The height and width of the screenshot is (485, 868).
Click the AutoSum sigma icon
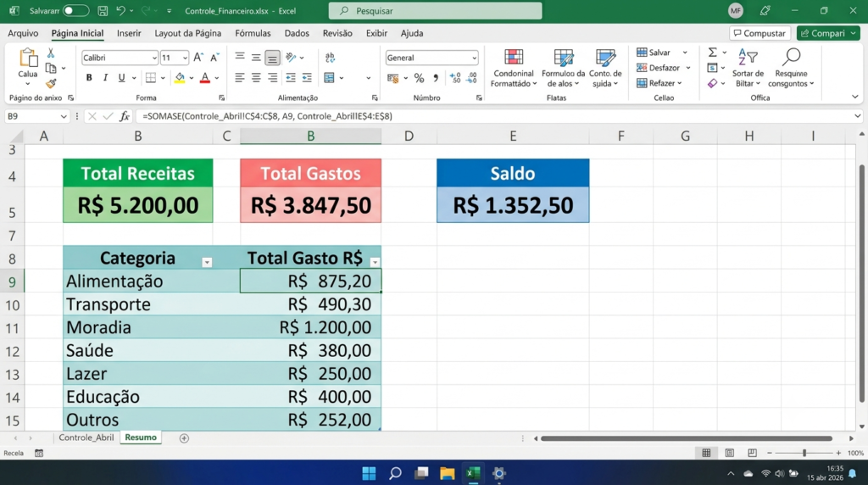pos(712,52)
